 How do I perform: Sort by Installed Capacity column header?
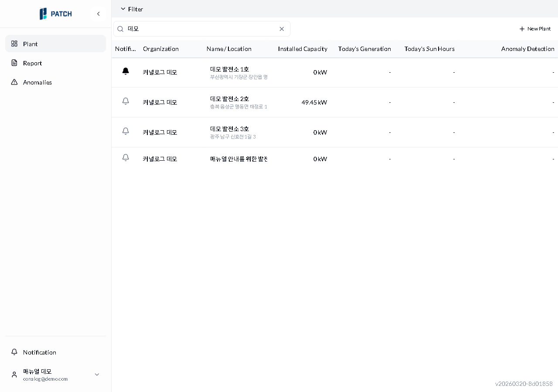pos(303,49)
